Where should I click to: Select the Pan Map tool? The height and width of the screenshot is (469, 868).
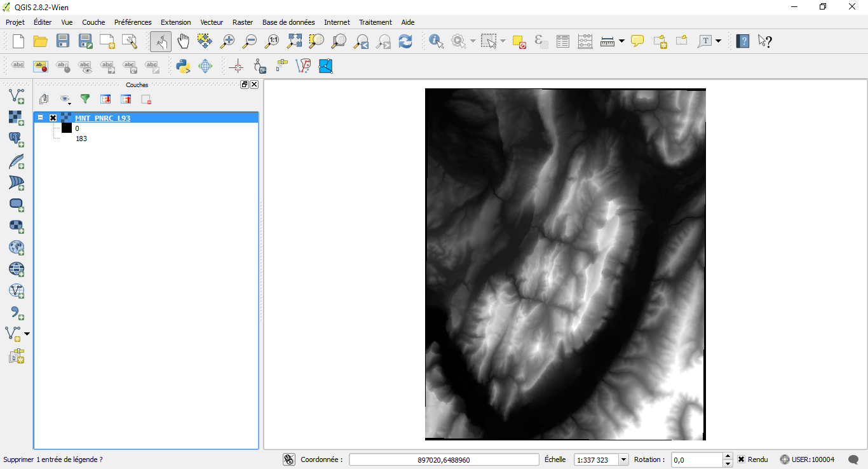[183, 41]
